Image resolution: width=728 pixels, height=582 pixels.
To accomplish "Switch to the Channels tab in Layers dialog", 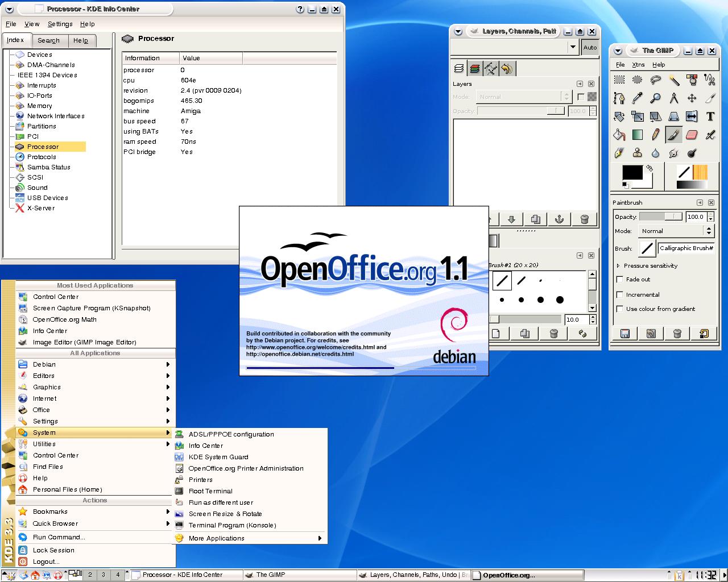I will 474,69.
